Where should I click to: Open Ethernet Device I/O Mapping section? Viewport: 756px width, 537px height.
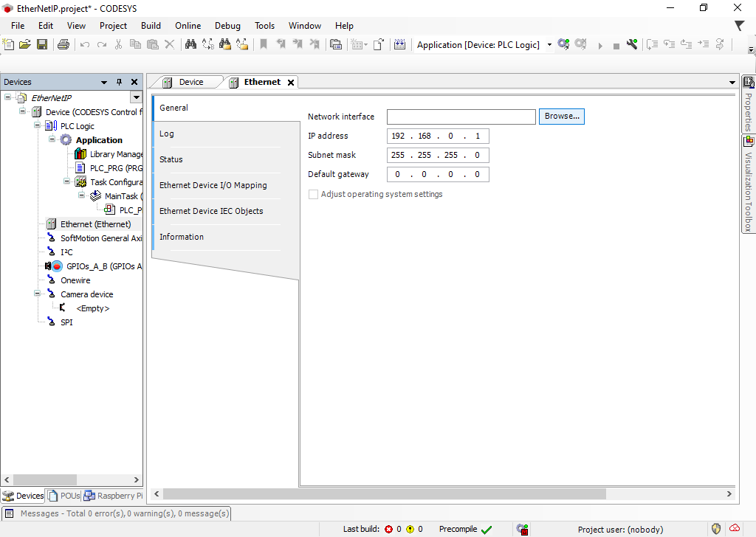coord(213,185)
